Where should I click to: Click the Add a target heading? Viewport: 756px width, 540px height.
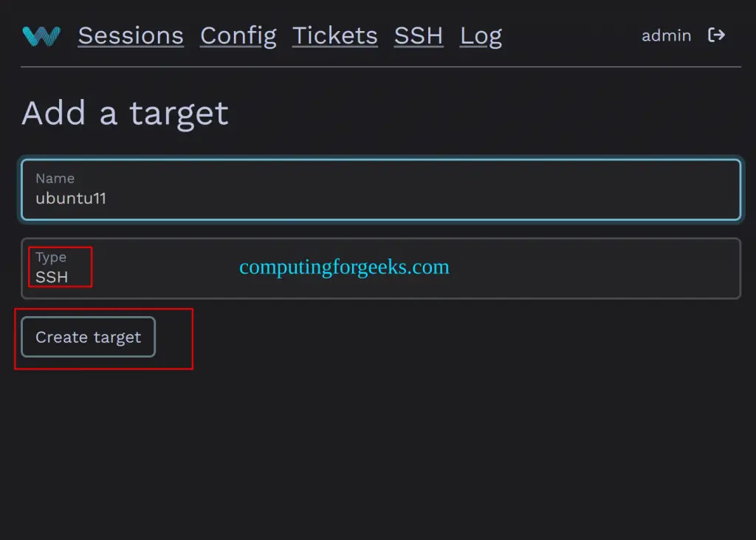point(126,114)
